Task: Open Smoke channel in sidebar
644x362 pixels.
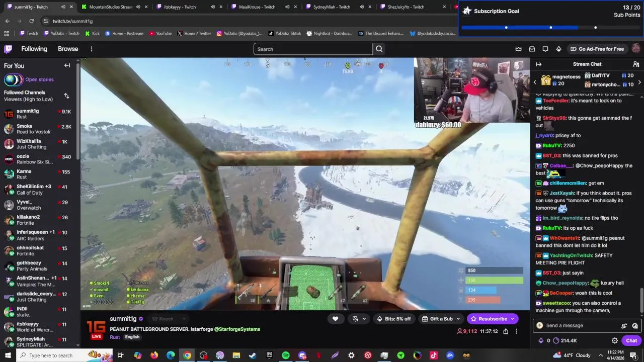Action: click(x=38, y=129)
